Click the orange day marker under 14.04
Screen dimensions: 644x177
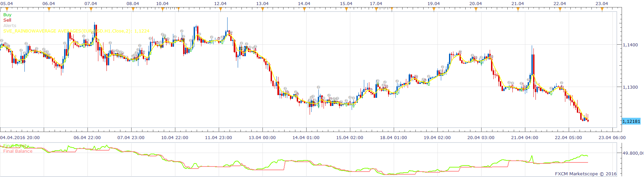(304, 9)
